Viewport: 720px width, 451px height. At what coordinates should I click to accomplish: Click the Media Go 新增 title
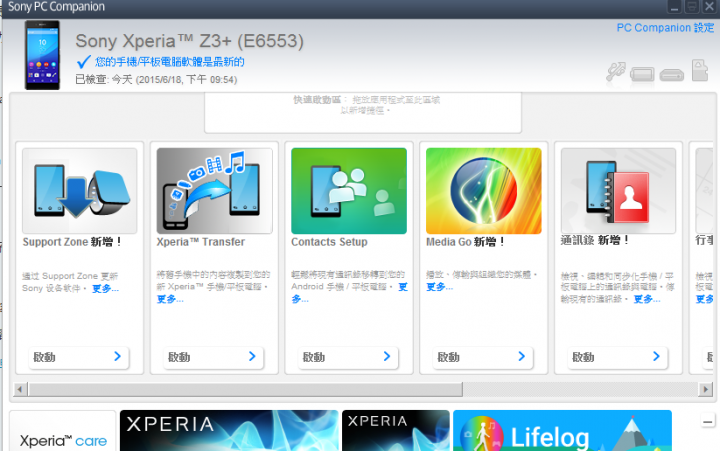click(465, 242)
